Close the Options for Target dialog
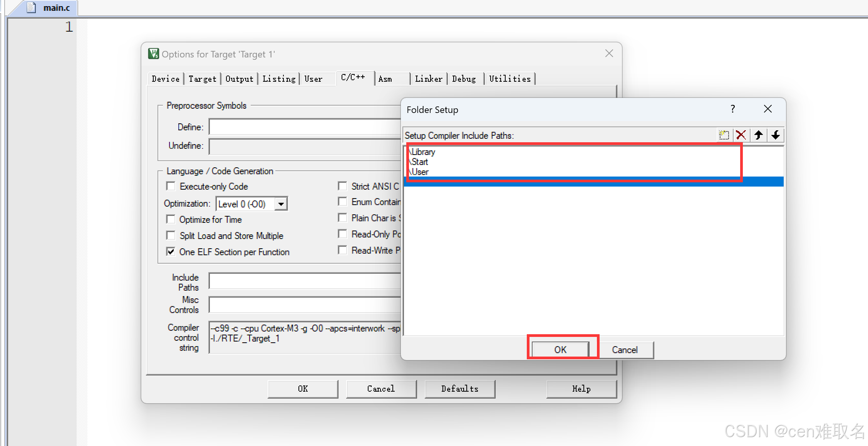 [609, 54]
